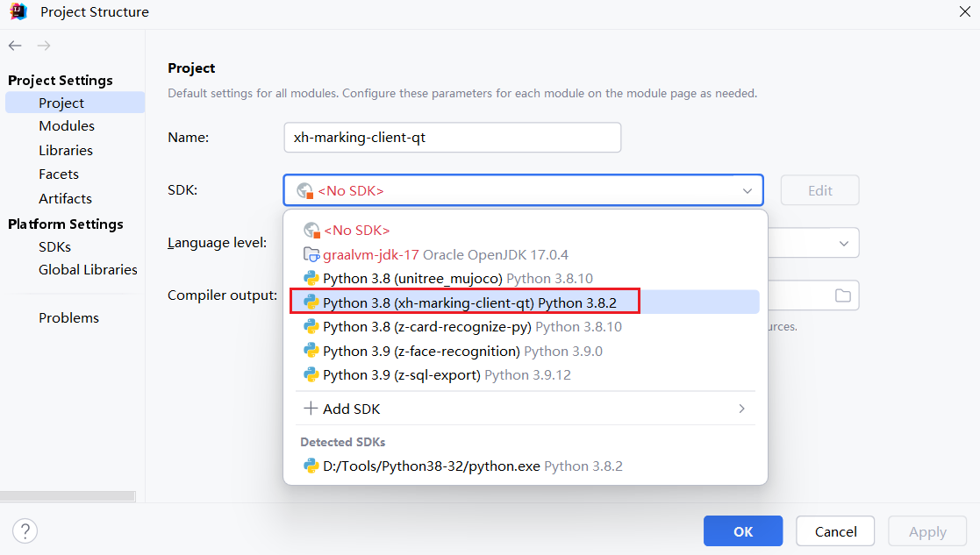
Task: Click the help question mark icon
Action: click(25, 530)
